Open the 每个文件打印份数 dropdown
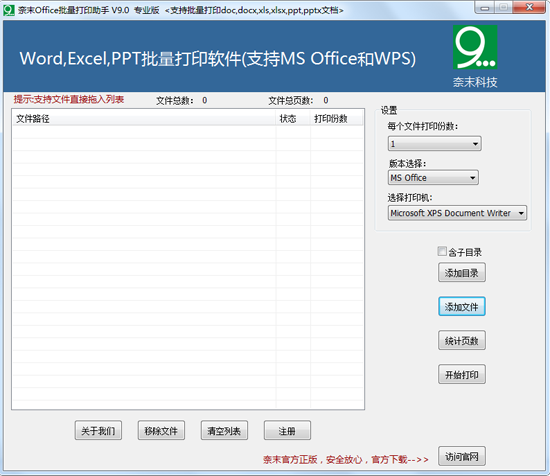This screenshot has width=550, height=476. coord(434,144)
